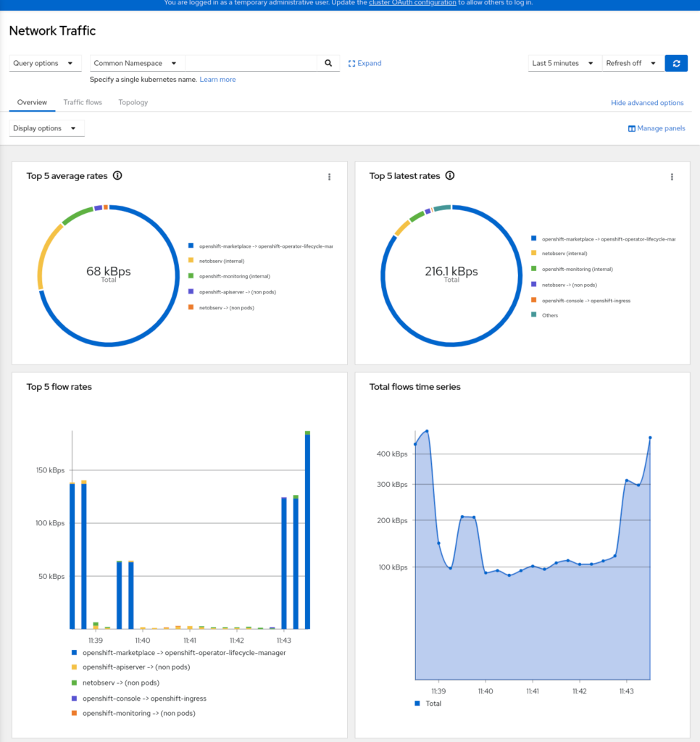This screenshot has width=700, height=742.
Task: Click Hide advanced options link
Action: coord(647,103)
